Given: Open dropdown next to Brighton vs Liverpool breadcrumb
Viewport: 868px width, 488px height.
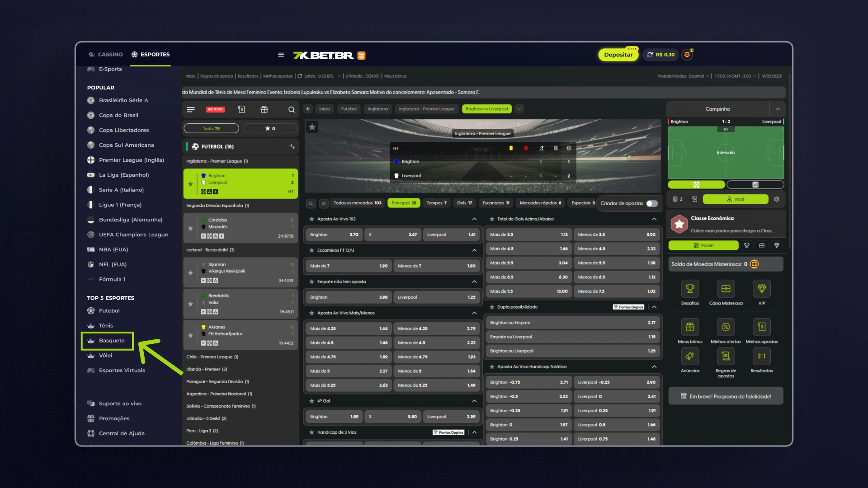Looking at the screenshot, I should 519,109.
